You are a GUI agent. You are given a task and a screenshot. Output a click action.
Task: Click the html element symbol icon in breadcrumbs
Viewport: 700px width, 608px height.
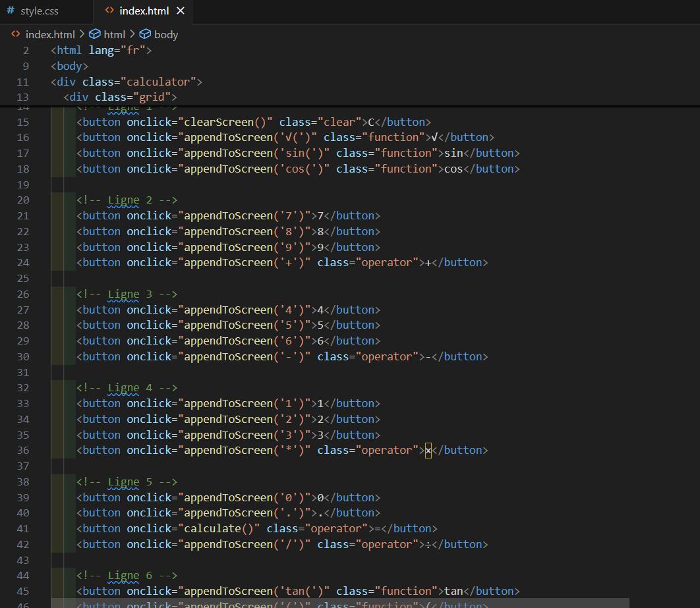94,34
